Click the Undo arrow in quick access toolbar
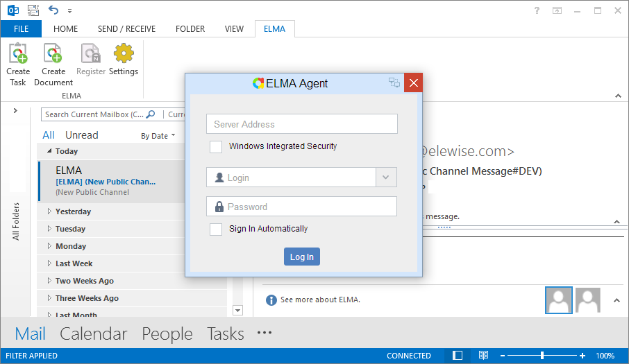Image resolution: width=629 pixels, height=364 pixels. (x=54, y=10)
